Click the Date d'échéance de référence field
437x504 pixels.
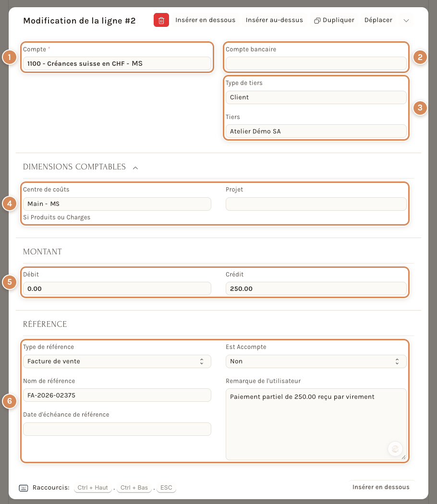pos(117,429)
